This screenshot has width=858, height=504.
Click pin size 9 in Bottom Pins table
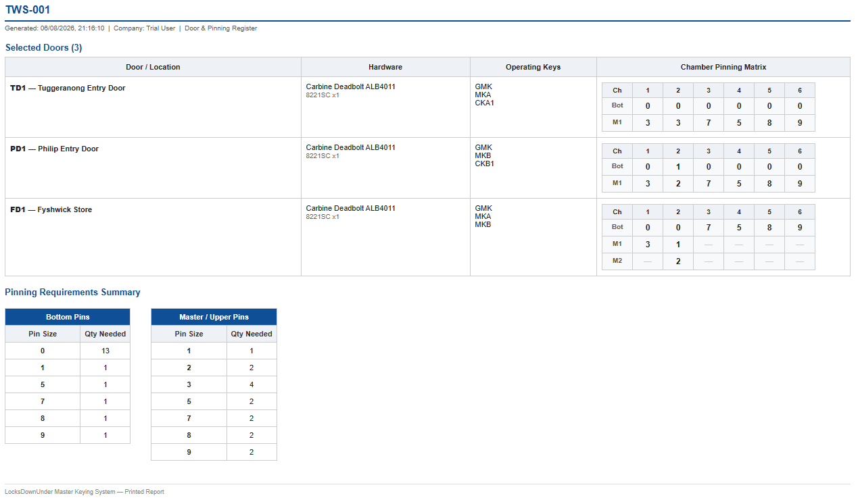tap(43, 435)
